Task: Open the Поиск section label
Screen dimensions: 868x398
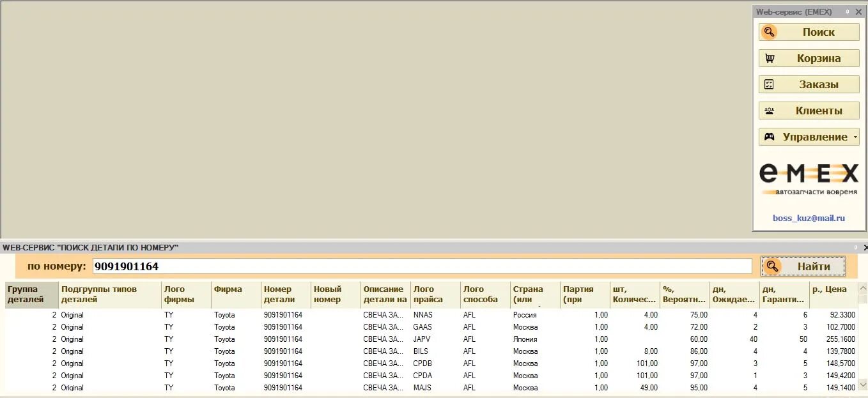Action: (819, 32)
